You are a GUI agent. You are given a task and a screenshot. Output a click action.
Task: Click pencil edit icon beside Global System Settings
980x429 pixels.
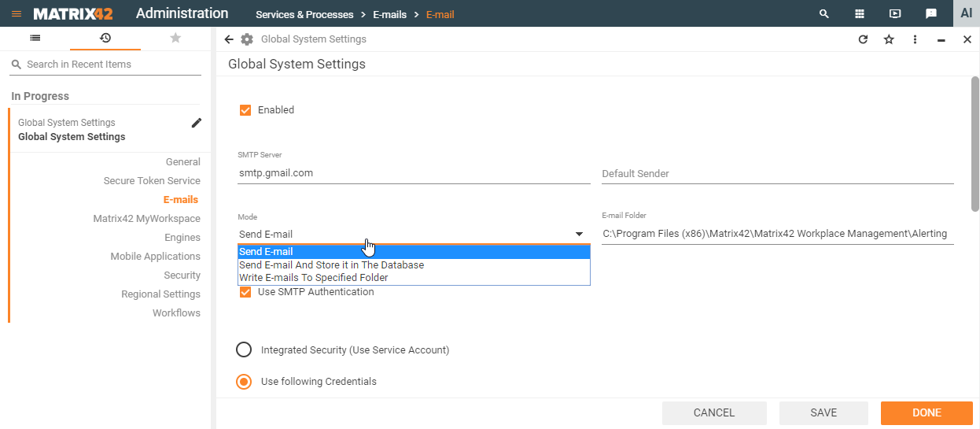(197, 123)
